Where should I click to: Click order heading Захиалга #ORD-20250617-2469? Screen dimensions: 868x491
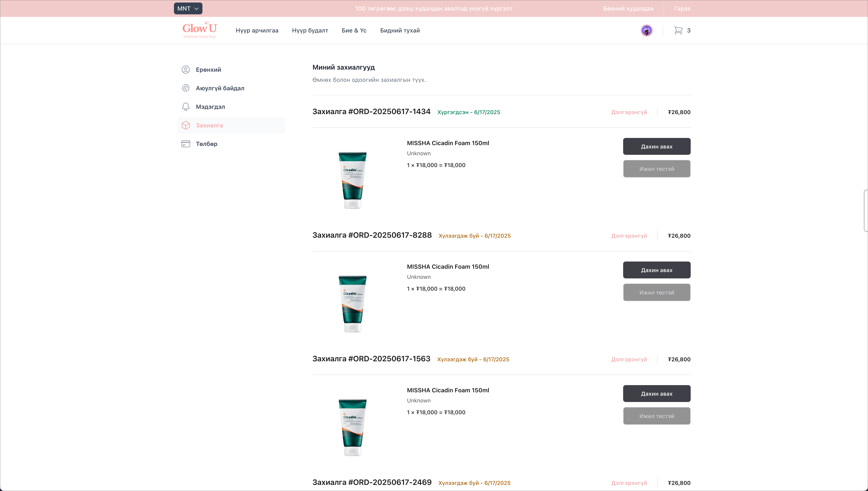point(372,482)
